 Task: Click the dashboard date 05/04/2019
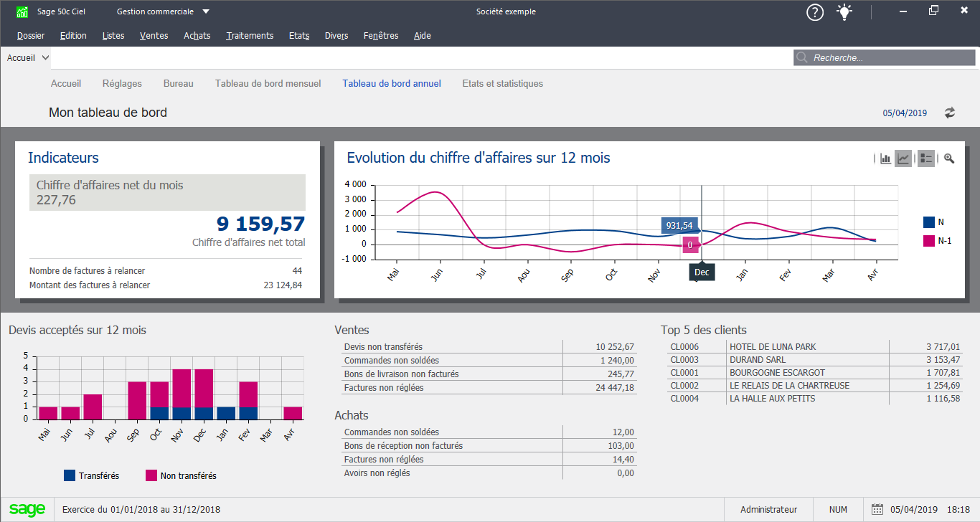click(x=905, y=113)
